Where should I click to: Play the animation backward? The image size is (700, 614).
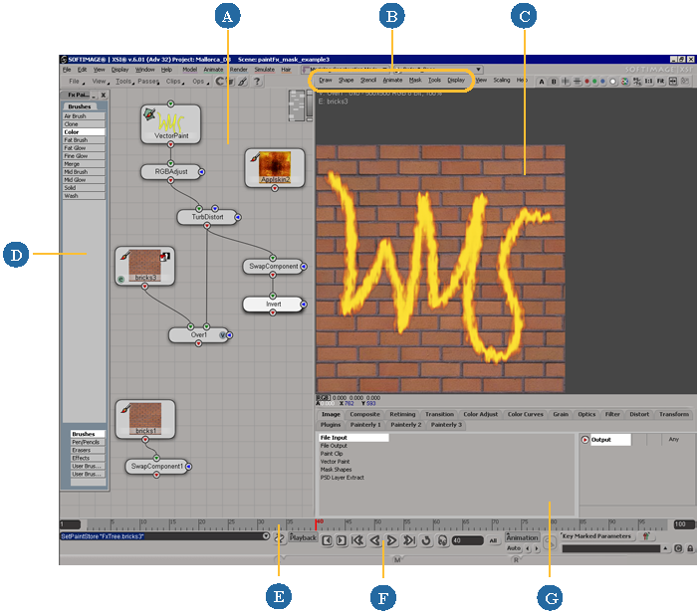(375, 540)
